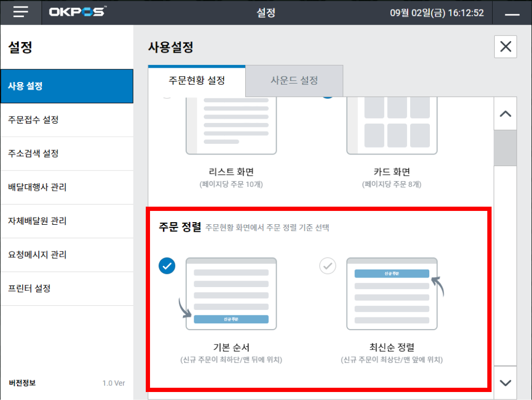Open the hamburger menu in top bar
Screen dimensions: 532x400
click(21, 13)
